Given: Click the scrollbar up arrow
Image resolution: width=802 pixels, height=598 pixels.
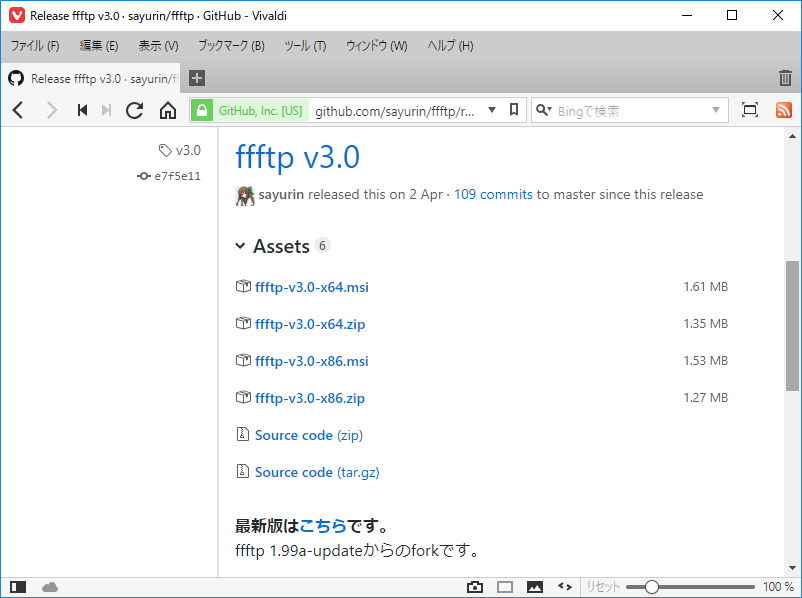Looking at the screenshot, I should pyautogui.click(x=792, y=136).
